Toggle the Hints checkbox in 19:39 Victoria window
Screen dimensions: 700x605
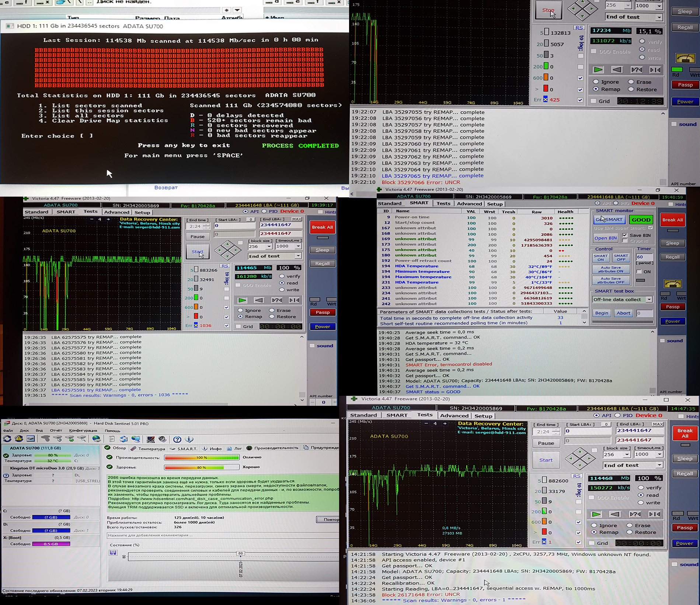pos(320,212)
